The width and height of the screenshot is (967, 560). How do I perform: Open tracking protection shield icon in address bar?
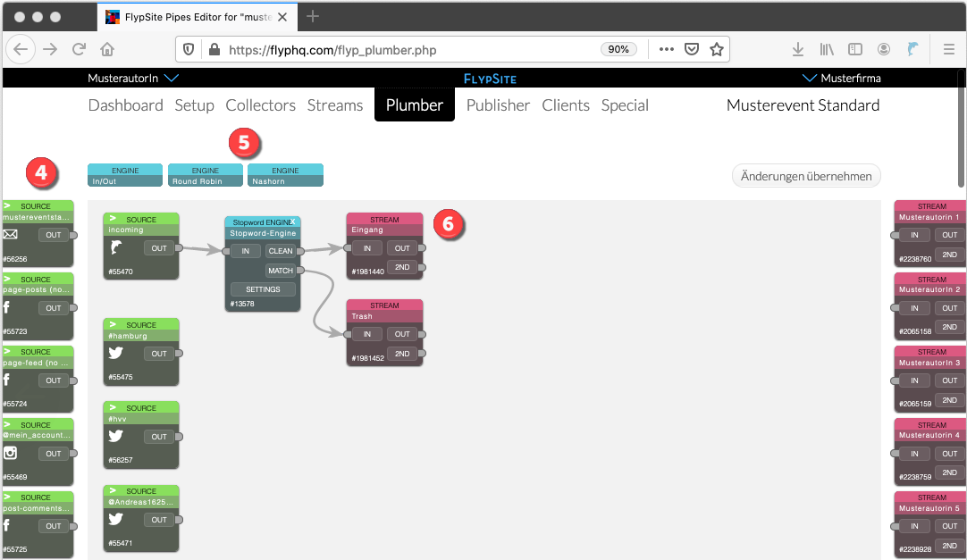click(189, 49)
